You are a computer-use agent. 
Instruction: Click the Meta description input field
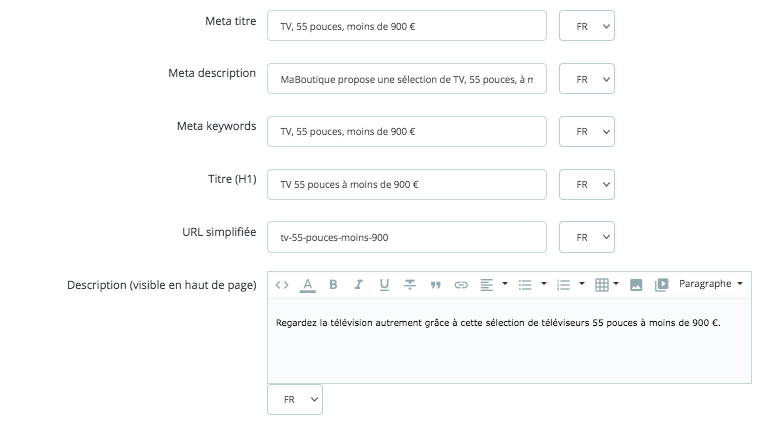407,78
